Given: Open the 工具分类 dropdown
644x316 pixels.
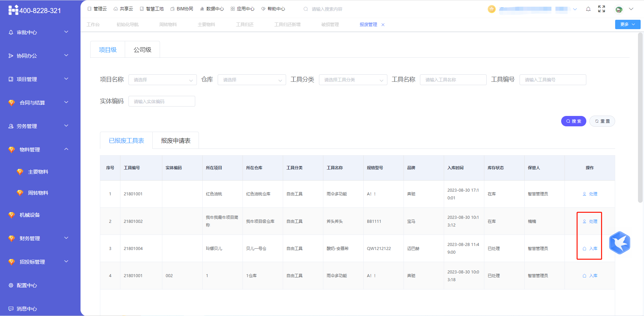Looking at the screenshot, I should pos(353,80).
